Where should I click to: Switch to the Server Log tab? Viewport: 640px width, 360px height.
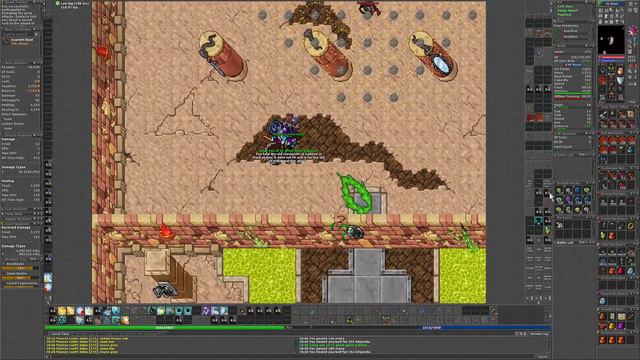[539, 334]
